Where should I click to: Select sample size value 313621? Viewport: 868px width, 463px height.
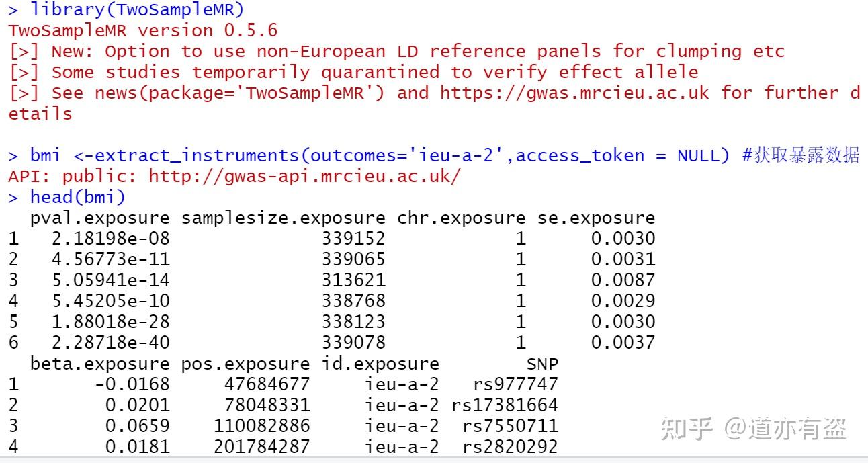pyautogui.click(x=353, y=281)
